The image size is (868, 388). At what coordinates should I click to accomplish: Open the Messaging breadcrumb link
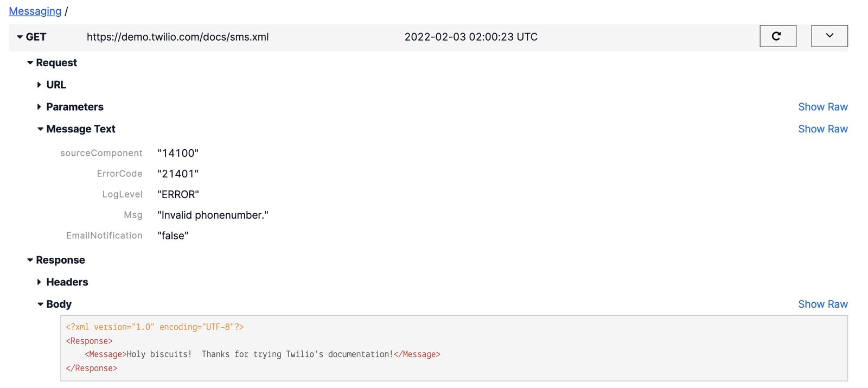(35, 11)
